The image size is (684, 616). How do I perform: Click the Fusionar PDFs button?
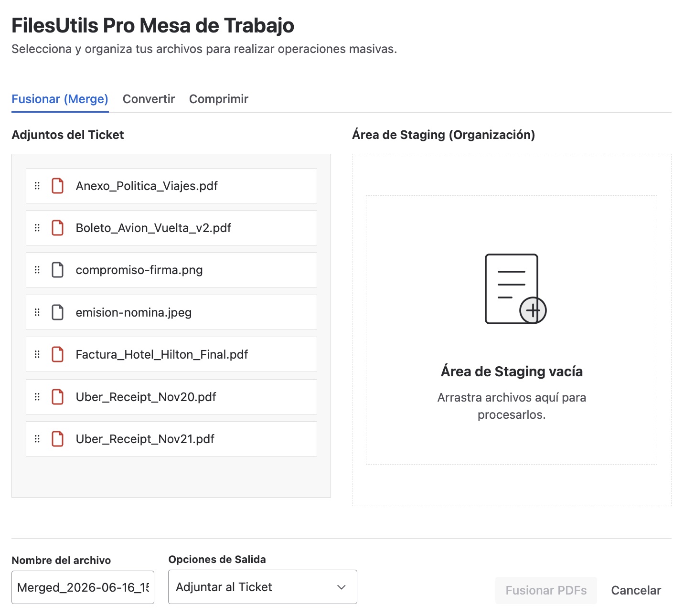[546, 590]
